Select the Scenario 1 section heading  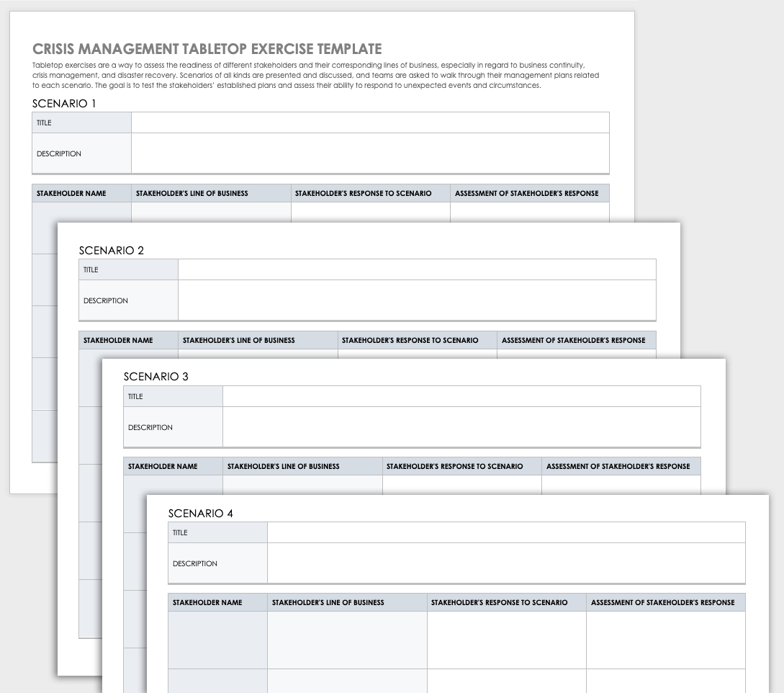click(x=64, y=103)
